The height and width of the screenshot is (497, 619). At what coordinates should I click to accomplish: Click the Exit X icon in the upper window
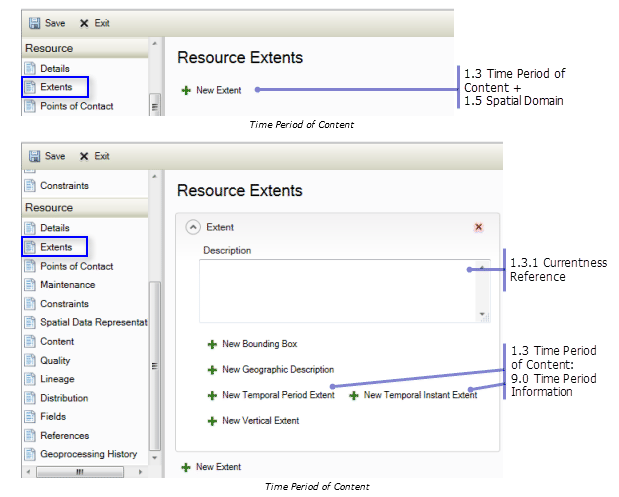coord(84,24)
